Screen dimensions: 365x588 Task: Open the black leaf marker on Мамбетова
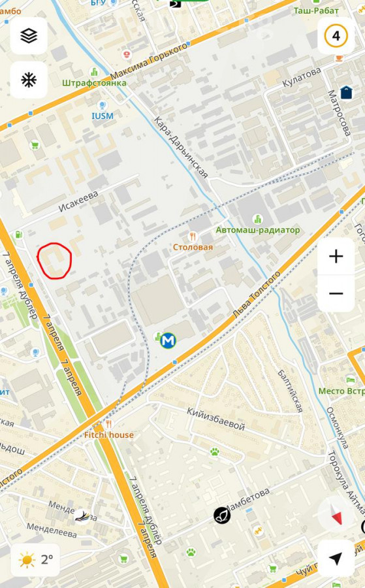[222, 515]
